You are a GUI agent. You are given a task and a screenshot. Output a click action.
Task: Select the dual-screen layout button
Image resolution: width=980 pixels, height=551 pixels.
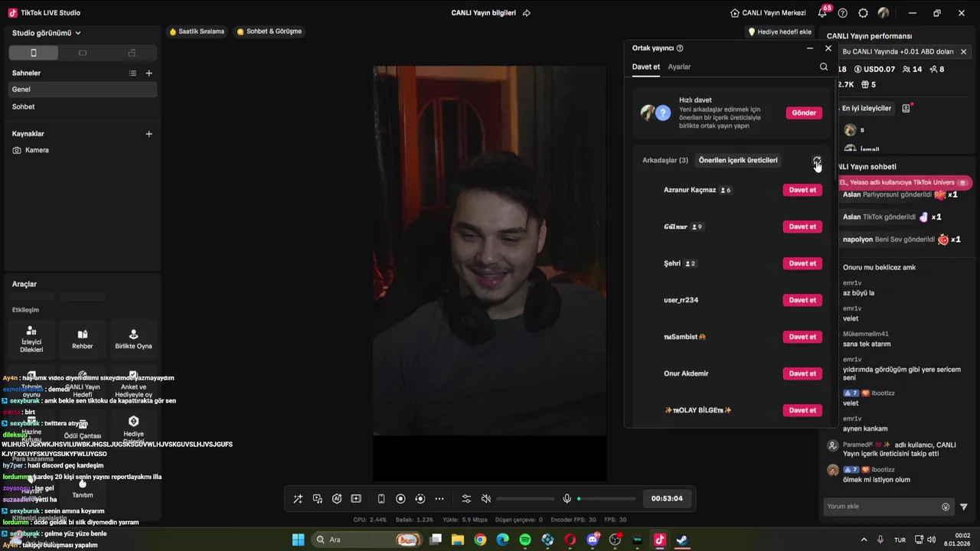pyautogui.click(x=132, y=53)
